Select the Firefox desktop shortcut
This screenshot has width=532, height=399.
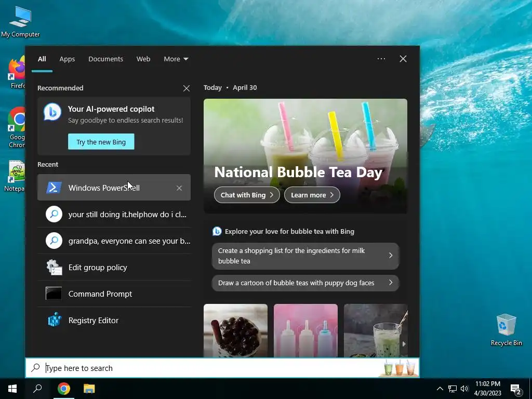point(16,73)
